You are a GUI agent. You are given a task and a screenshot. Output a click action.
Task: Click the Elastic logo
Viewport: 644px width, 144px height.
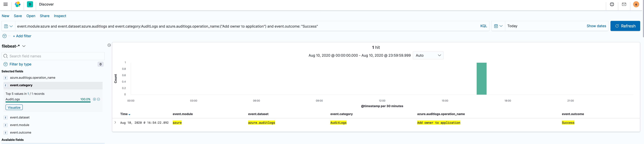(x=18, y=4)
